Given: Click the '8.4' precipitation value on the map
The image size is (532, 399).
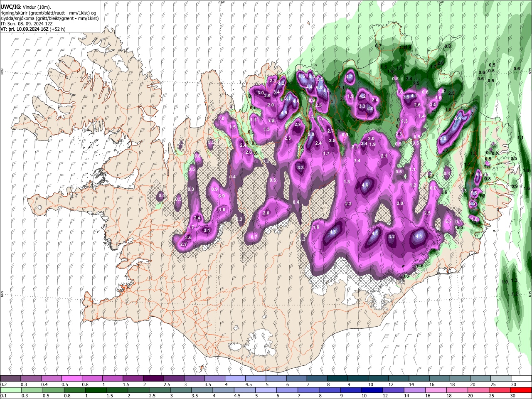Looking at the screenshot, I should (x=458, y=118).
